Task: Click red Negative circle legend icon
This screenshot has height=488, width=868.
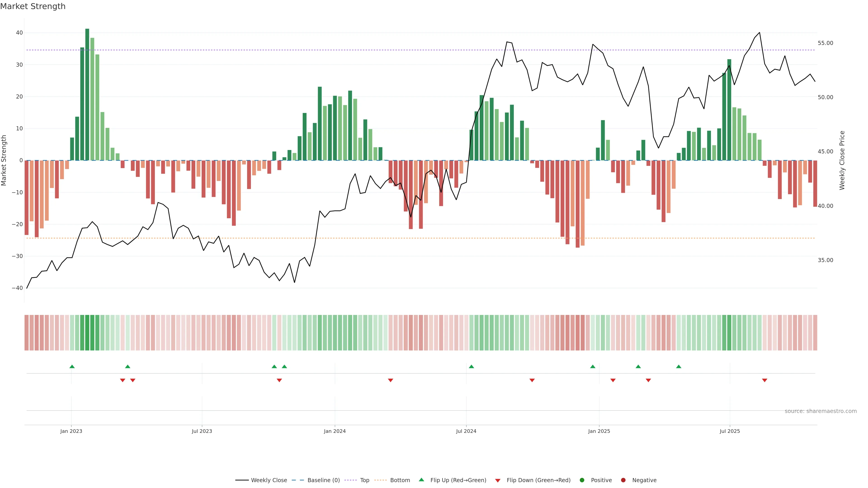Action: (623, 480)
